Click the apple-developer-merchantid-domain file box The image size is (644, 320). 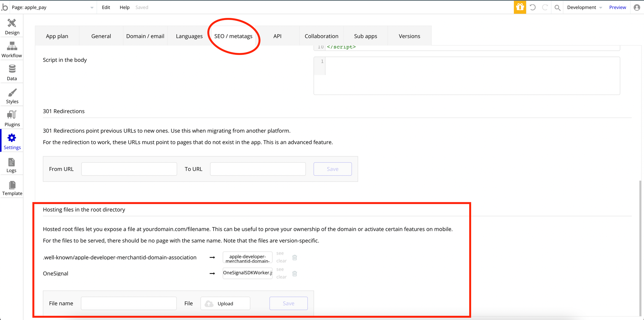247,258
